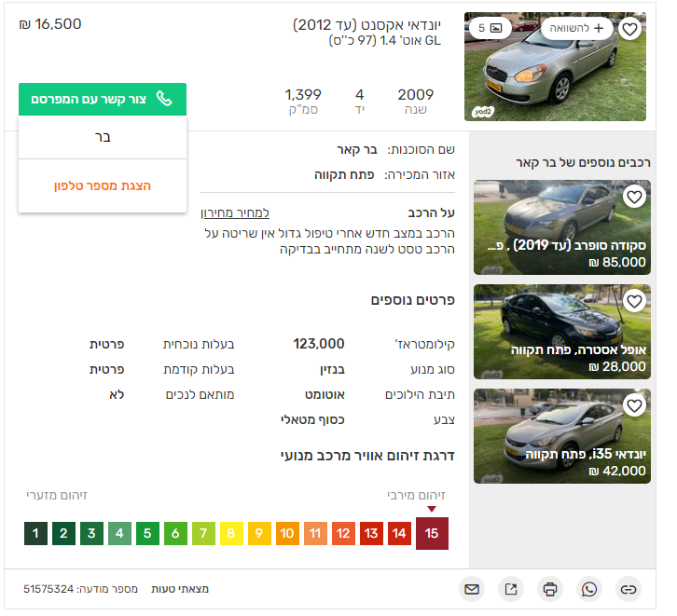Share the ad by email envelope icon

(472, 589)
